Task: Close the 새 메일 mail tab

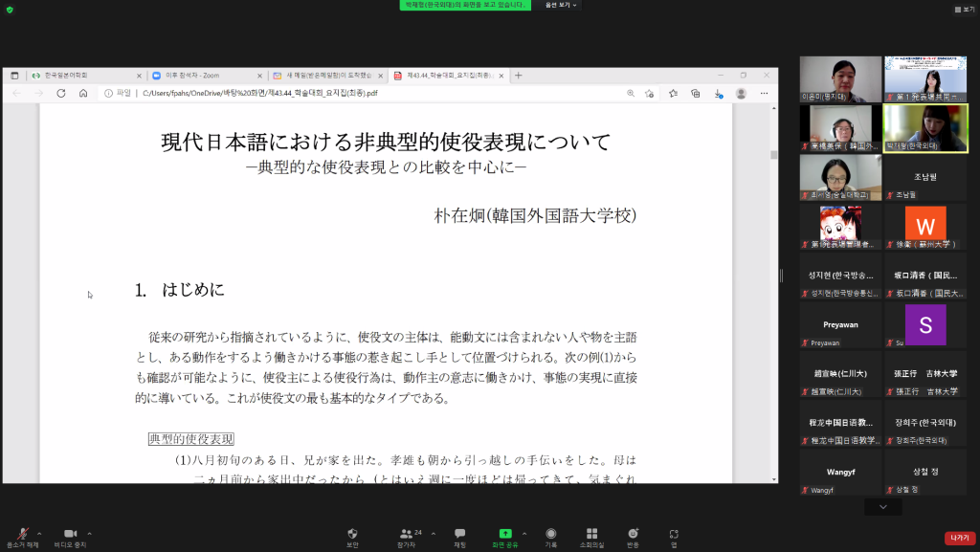Action: (x=380, y=76)
